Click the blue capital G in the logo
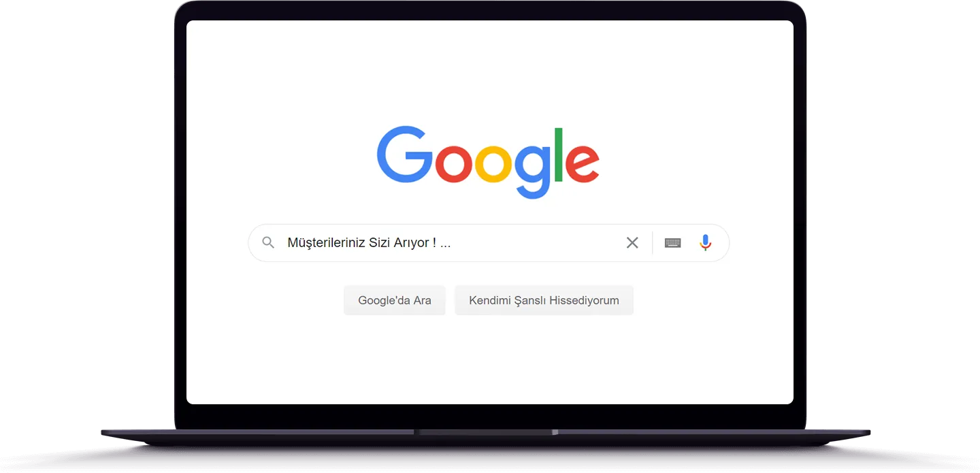980x473 pixels. [x=405, y=154]
